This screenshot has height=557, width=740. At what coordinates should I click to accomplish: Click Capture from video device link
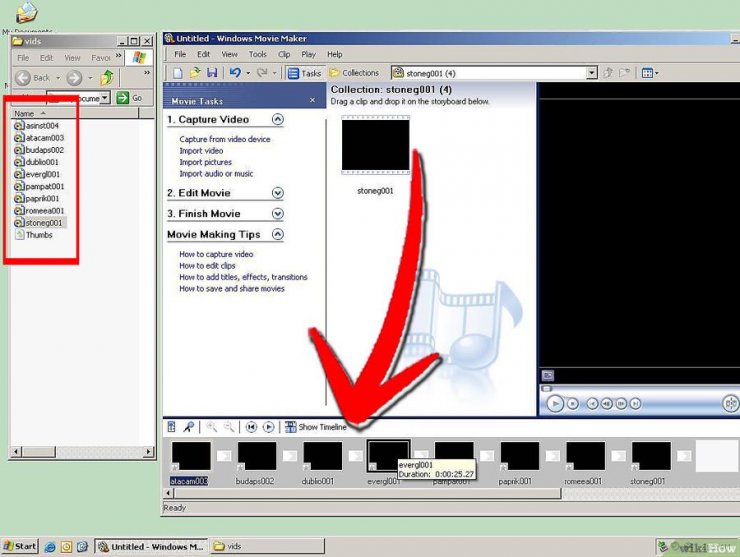pos(225,139)
